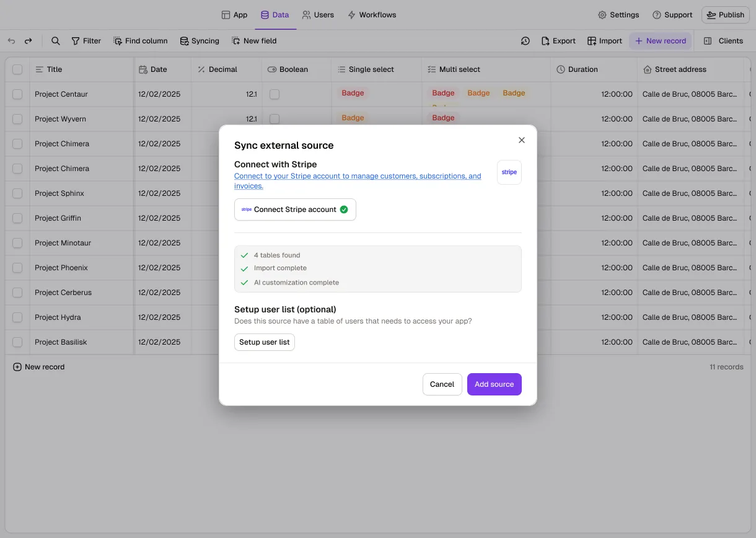This screenshot has width=756, height=538.
Task: Click the Project Basilisk title cell
Action: coord(82,342)
